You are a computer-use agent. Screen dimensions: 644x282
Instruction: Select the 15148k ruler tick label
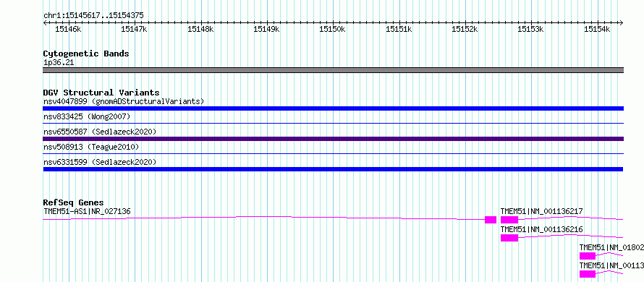[200, 29]
